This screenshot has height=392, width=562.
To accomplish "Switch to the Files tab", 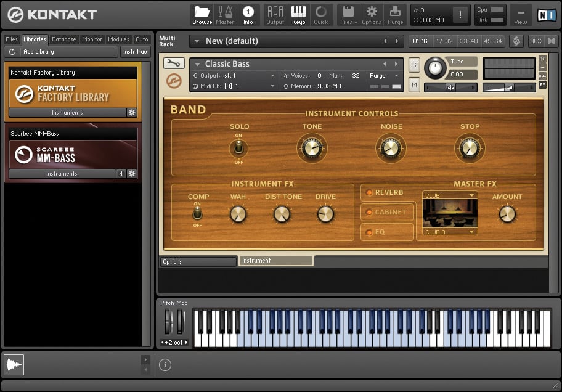I will 12,39.
